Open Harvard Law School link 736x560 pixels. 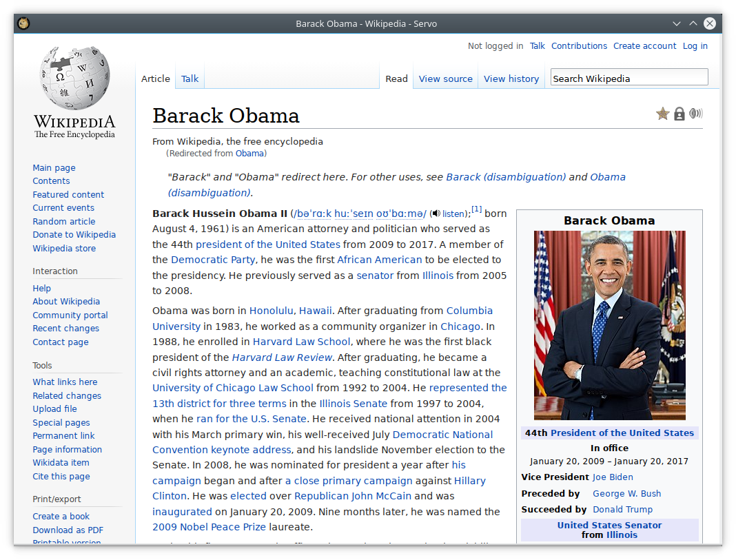301,342
